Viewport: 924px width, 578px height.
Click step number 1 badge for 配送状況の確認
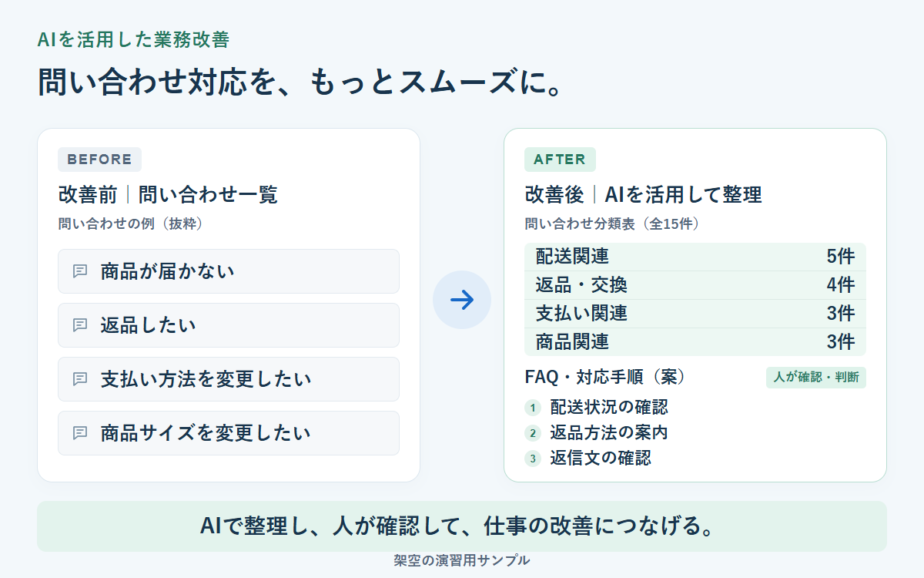(533, 408)
